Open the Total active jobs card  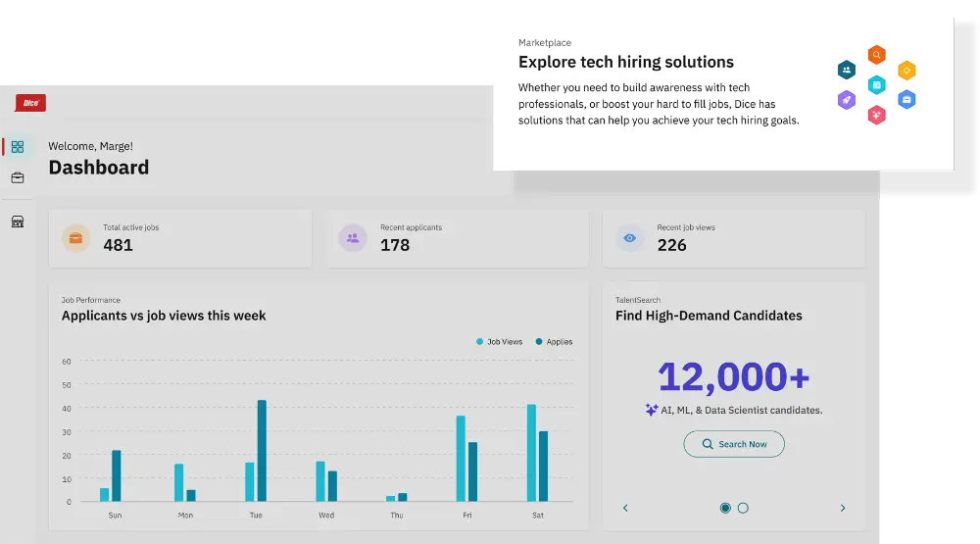[180, 238]
